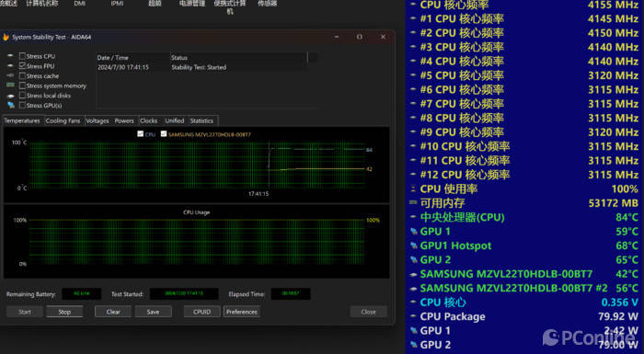Open Preferences

coord(241,312)
